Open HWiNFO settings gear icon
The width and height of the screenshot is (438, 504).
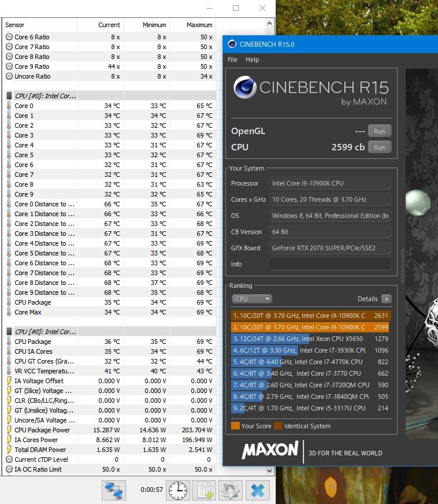click(x=231, y=490)
